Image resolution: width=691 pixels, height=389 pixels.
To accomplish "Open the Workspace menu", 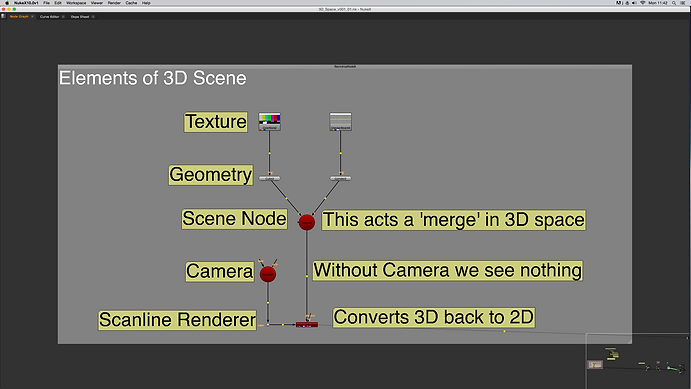I will pos(76,3).
